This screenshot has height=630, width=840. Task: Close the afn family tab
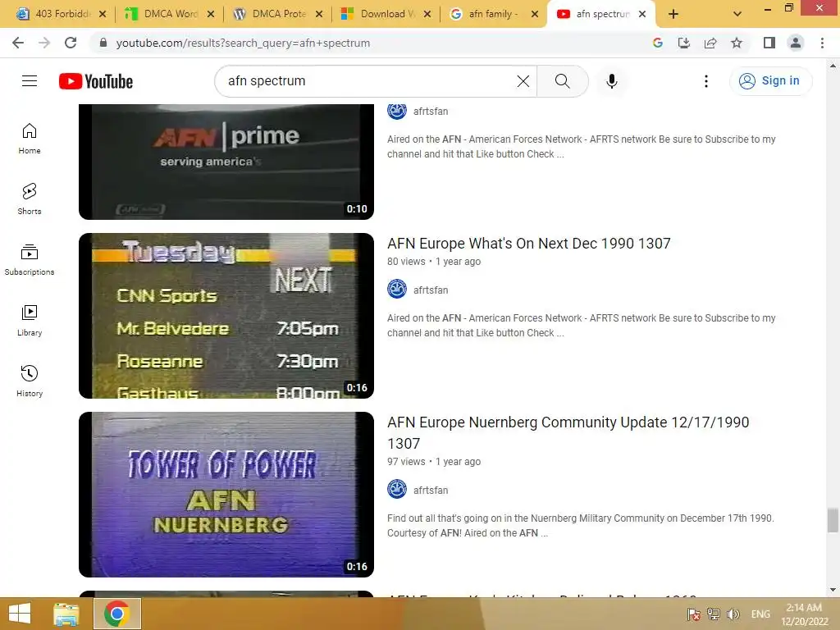[535, 15]
